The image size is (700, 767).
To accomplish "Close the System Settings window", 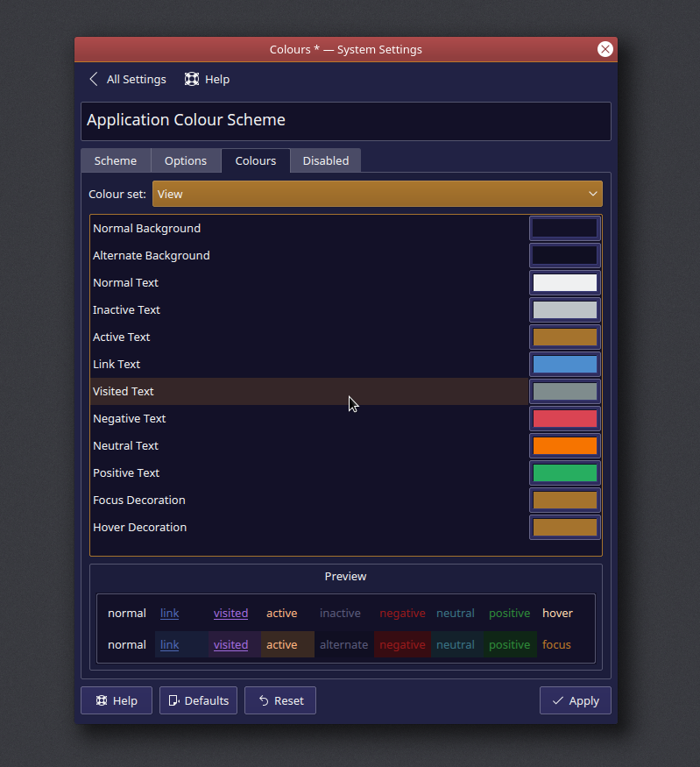I will pyautogui.click(x=605, y=49).
